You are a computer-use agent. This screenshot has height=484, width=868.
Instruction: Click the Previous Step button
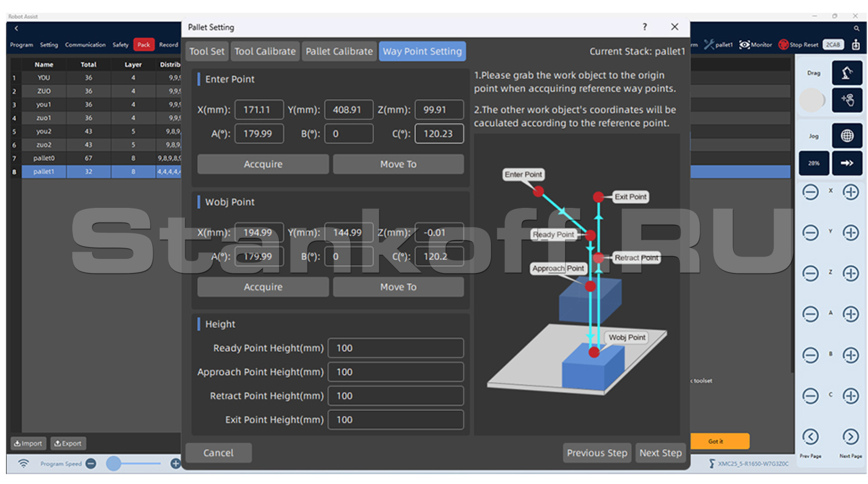597,453
